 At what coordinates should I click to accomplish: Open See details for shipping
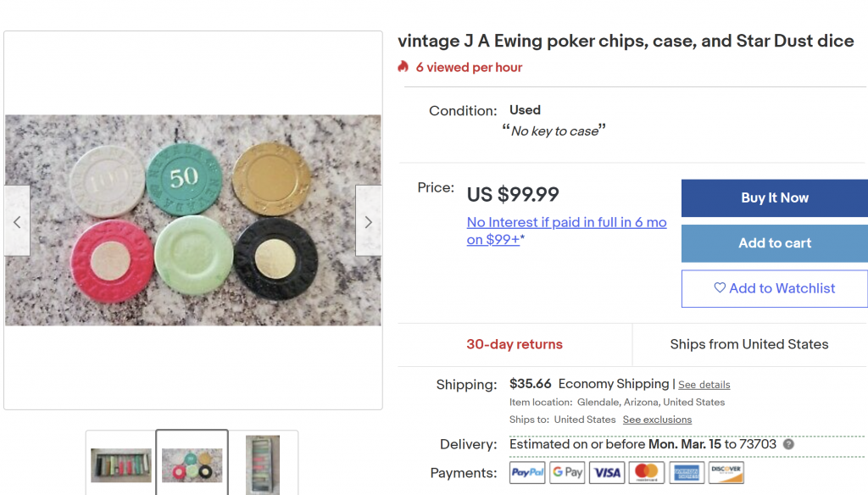[704, 385]
